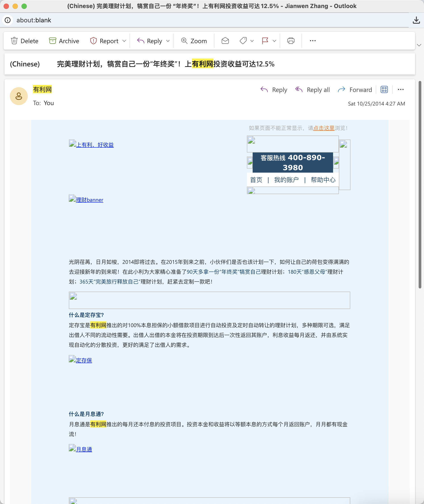Click the Delete trash icon
The height and width of the screenshot is (504, 424).
click(14, 41)
